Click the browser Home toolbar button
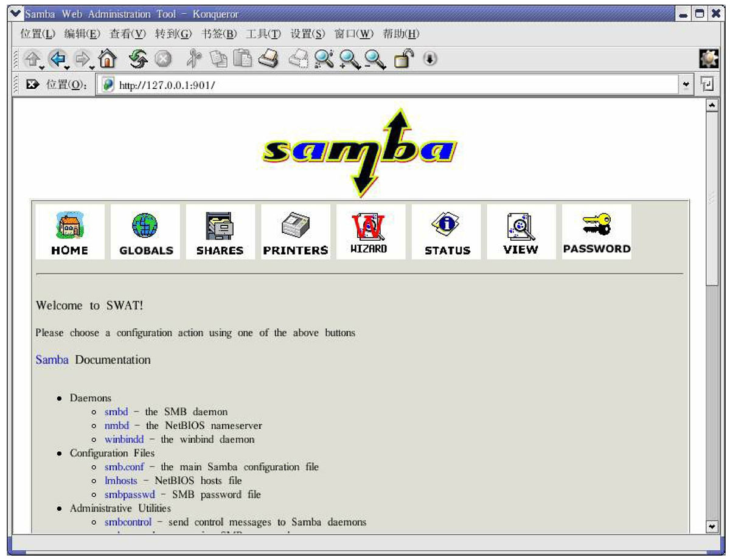The image size is (730, 560). [108, 59]
